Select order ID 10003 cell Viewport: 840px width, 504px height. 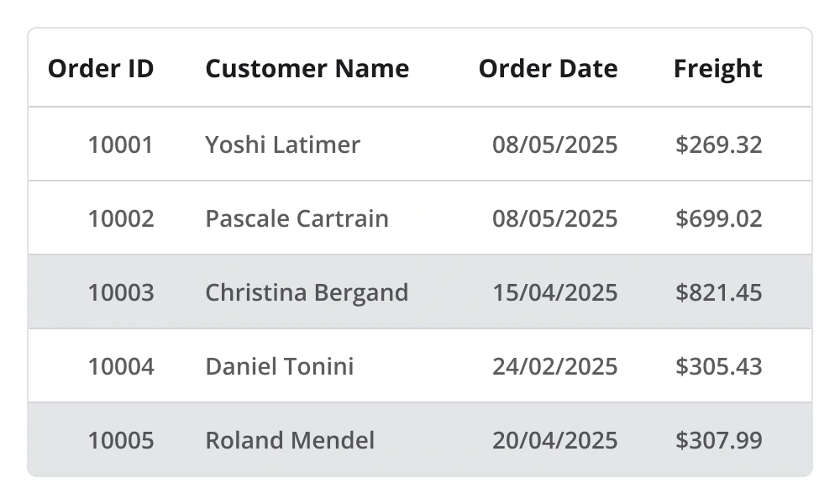pyautogui.click(x=121, y=292)
